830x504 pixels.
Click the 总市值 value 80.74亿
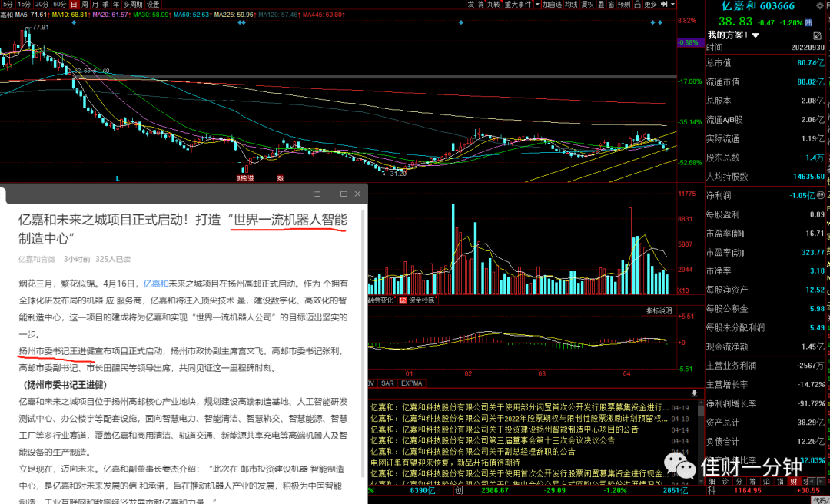(x=811, y=62)
